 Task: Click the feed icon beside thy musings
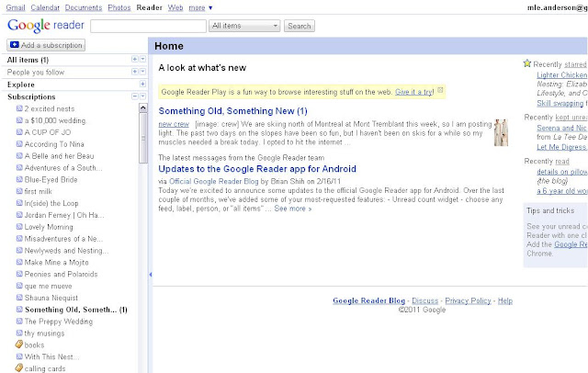(x=19, y=333)
